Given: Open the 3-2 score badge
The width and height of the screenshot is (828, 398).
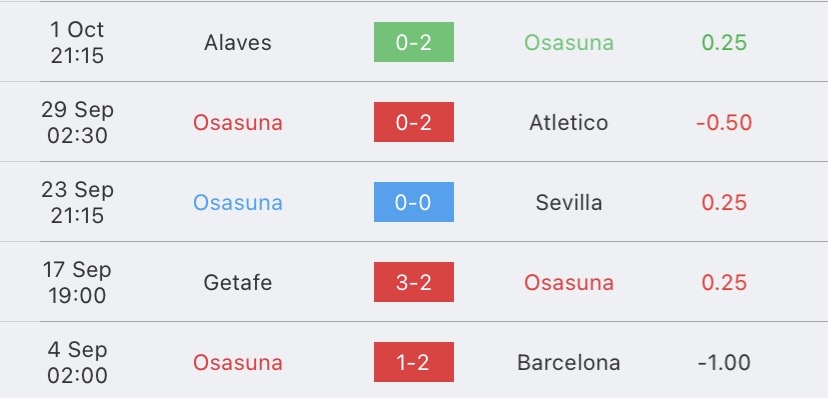Looking at the screenshot, I should [413, 282].
